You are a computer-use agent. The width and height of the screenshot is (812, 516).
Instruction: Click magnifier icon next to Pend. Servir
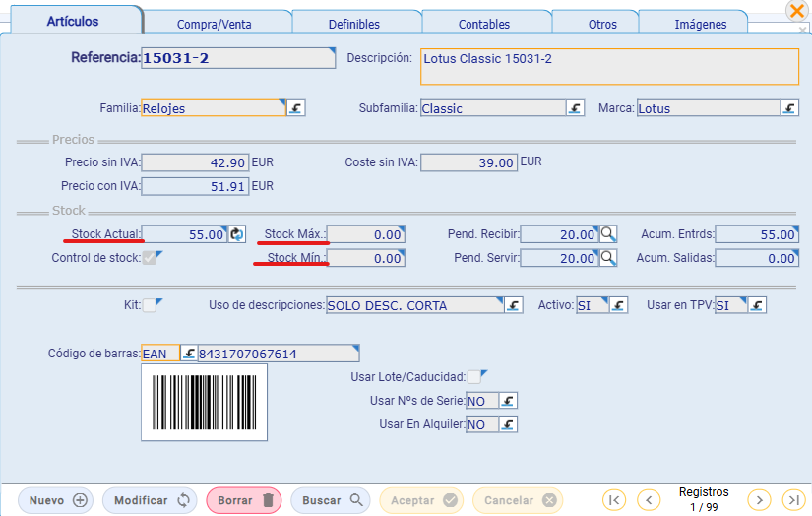608,257
